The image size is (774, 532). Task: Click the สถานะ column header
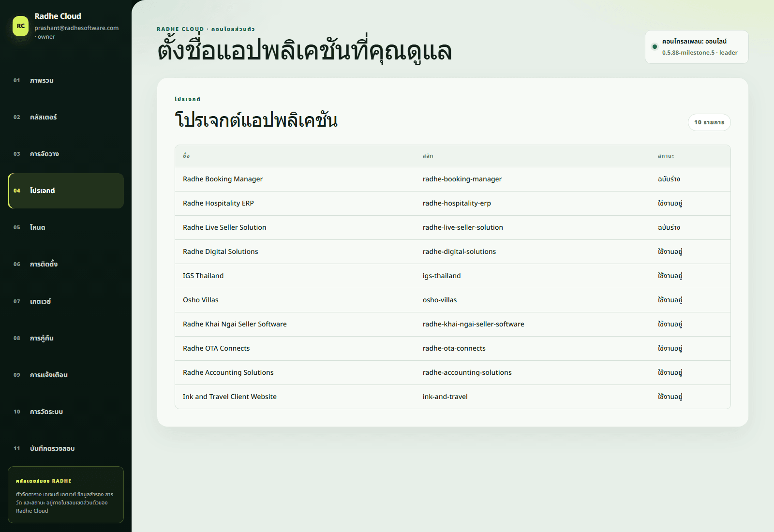coord(666,156)
